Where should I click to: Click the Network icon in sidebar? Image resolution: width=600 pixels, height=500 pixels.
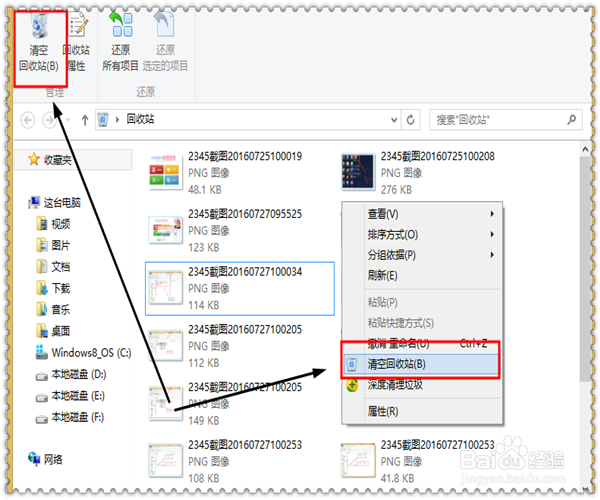[34, 458]
